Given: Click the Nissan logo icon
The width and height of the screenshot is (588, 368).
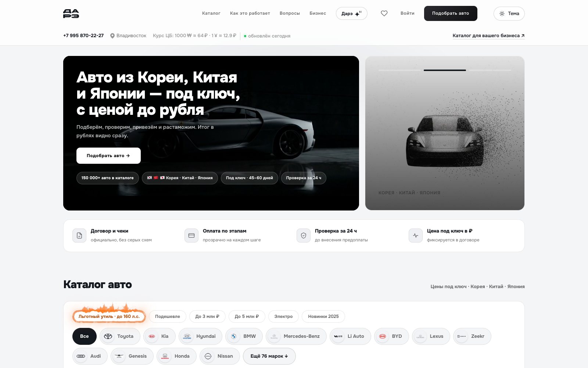Looking at the screenshot, I should tap(208, 356).
